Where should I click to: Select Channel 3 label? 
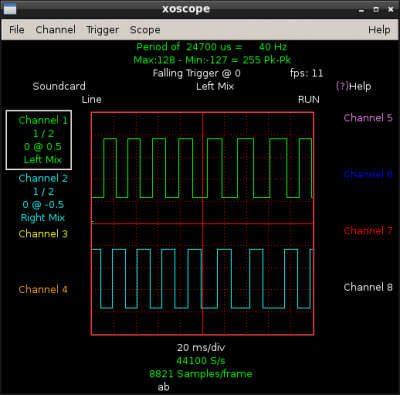[x=43, y=234]
